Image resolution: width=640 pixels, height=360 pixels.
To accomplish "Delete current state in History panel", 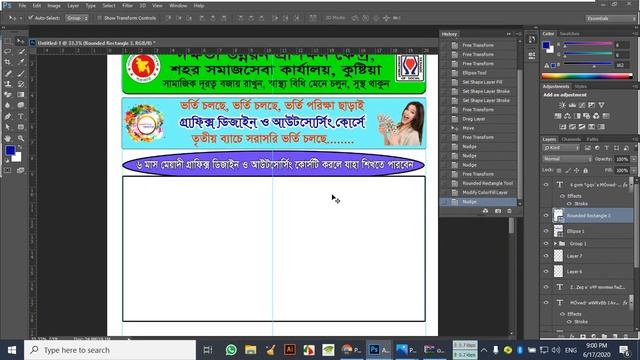I will 509,211.
